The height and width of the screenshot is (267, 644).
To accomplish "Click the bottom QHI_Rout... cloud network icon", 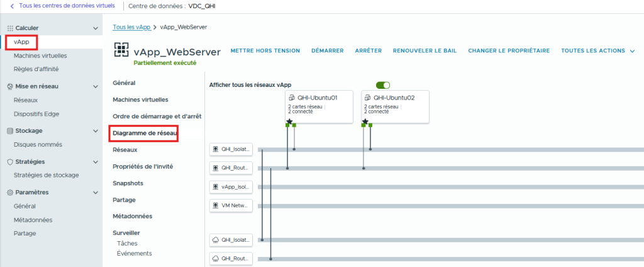I will pyautogui.click(x=216, y=258).
